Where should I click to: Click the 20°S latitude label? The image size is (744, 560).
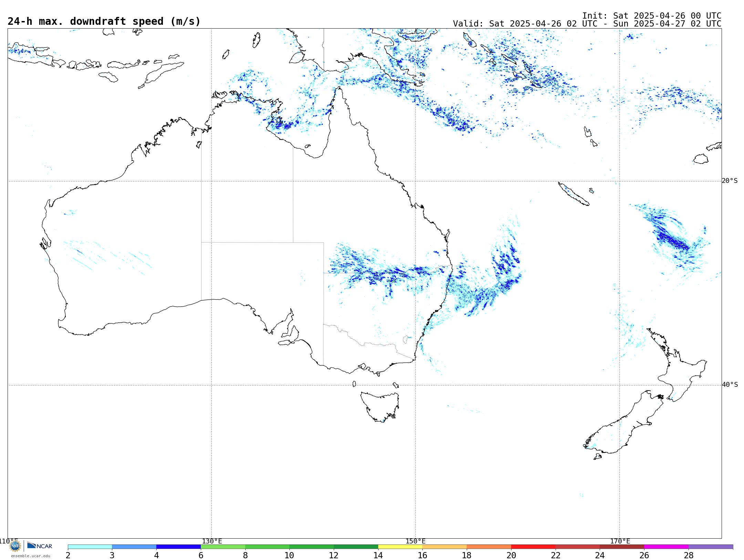tap(730, 181)
